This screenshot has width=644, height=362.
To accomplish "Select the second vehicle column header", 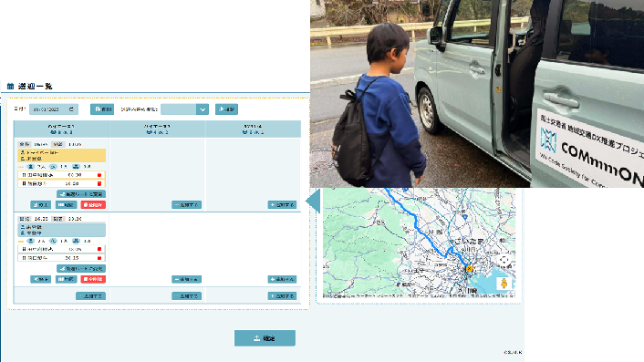I will point(157,129).
